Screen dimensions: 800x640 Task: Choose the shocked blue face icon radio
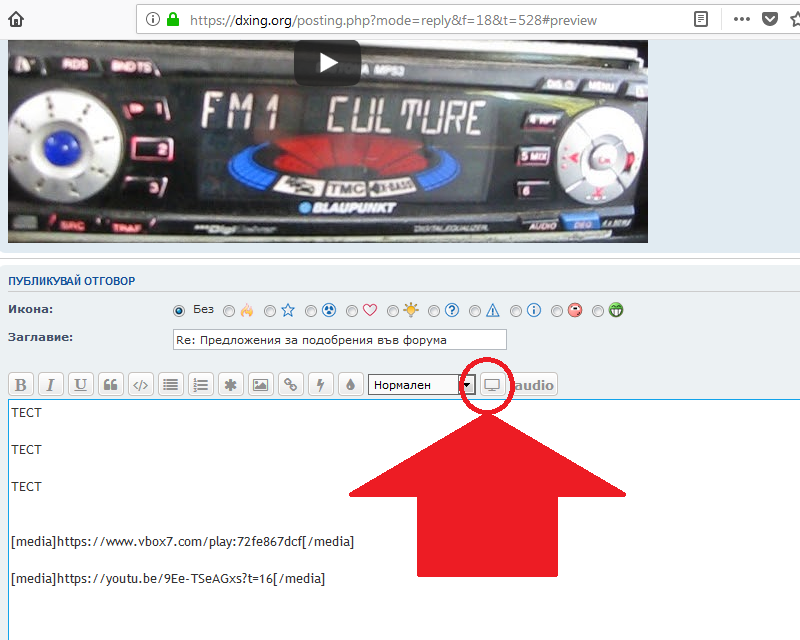[311, 311]
